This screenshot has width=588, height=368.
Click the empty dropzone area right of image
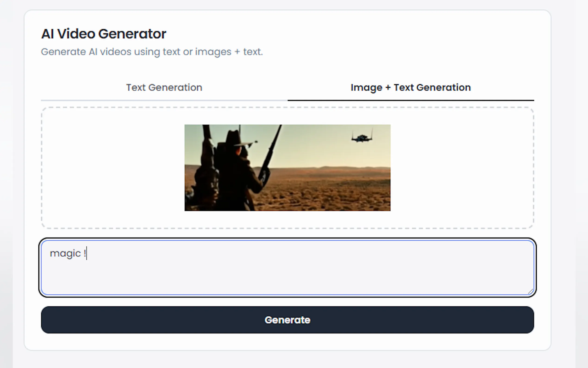(462, 168)
